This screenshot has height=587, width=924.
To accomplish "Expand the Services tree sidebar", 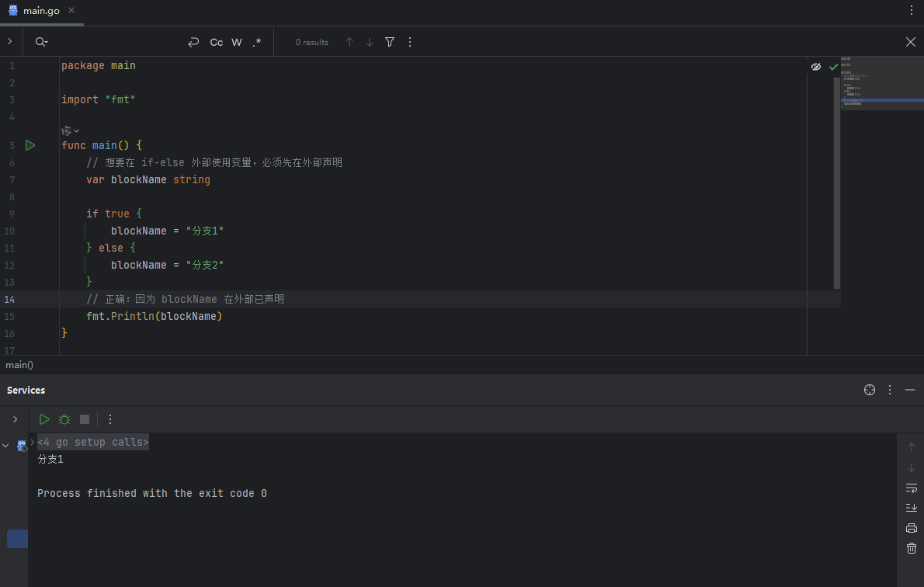I will click(15, 419).
